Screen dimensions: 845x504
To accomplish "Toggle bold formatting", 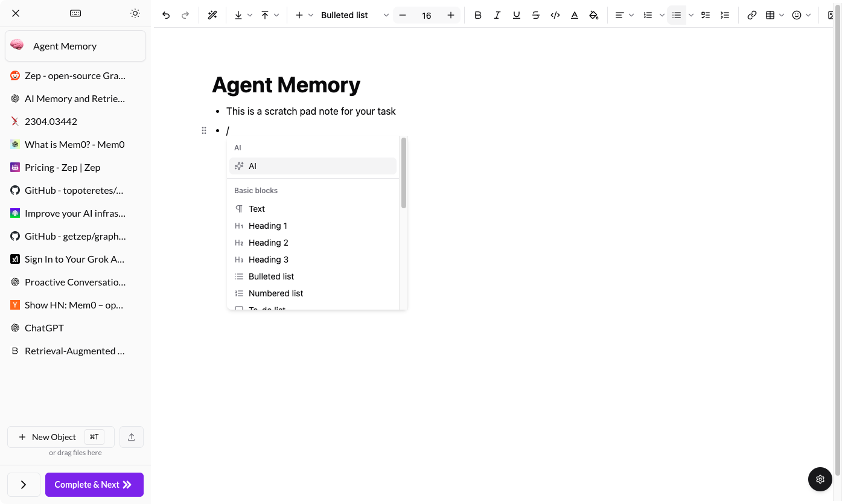I will (478, 15).
